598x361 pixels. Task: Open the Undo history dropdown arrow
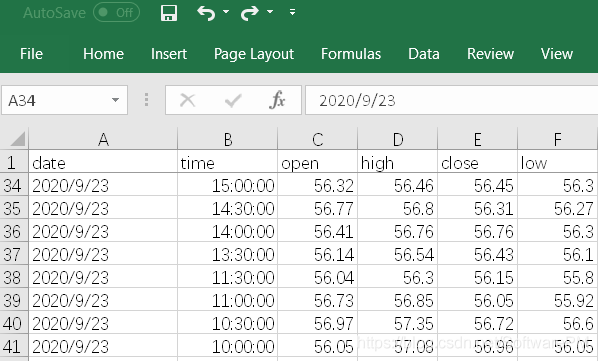(226, 12)
